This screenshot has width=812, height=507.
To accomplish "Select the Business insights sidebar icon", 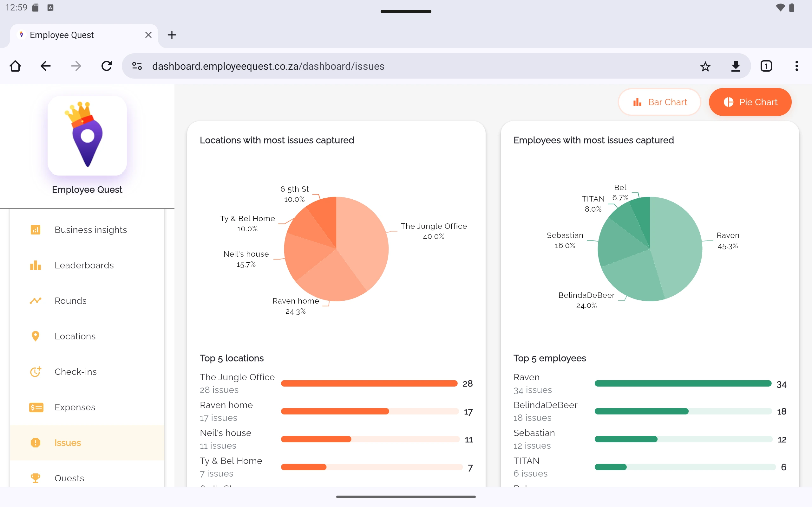I will (x=36, y=230).
